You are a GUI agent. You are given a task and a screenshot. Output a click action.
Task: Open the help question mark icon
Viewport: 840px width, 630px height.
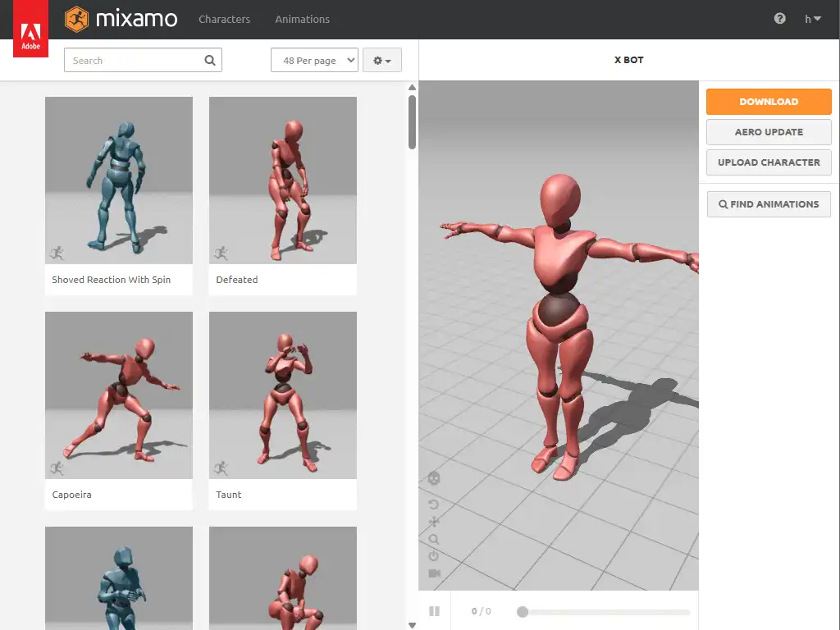[779, 19]
